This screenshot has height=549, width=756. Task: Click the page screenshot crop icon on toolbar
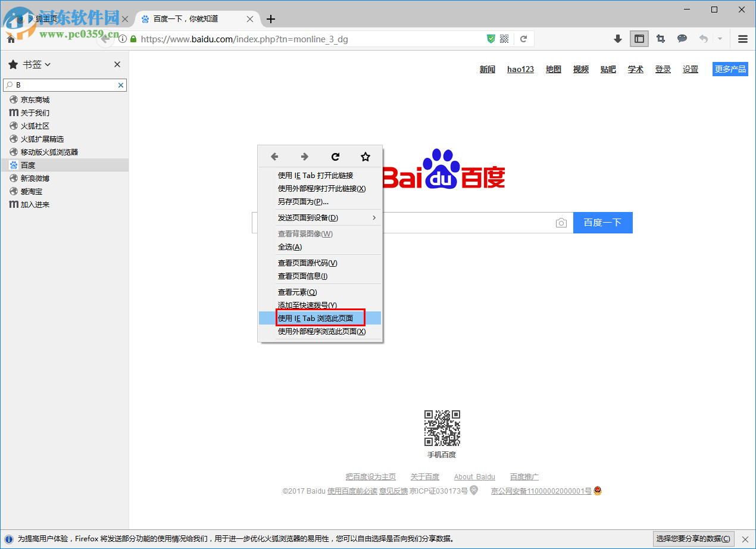661,38
